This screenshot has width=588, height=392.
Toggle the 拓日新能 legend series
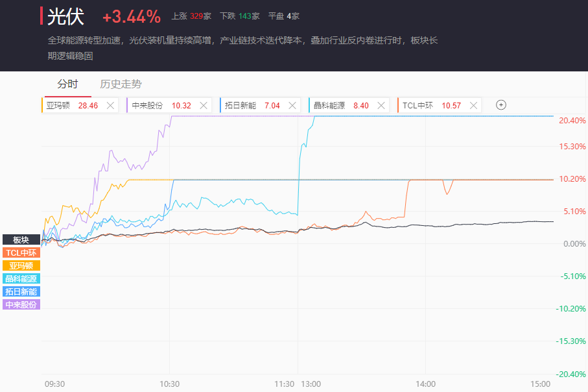click(x=21, y=291)
